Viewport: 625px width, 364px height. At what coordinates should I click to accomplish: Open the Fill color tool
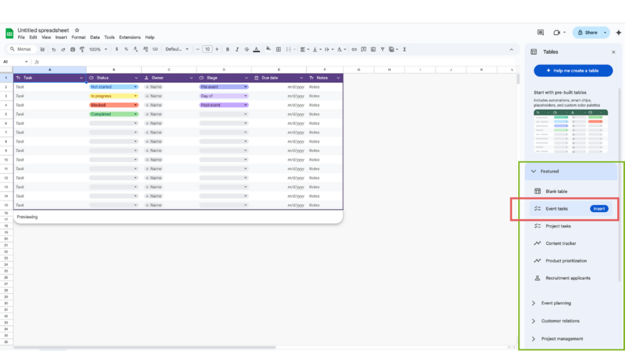pos(267,49)
